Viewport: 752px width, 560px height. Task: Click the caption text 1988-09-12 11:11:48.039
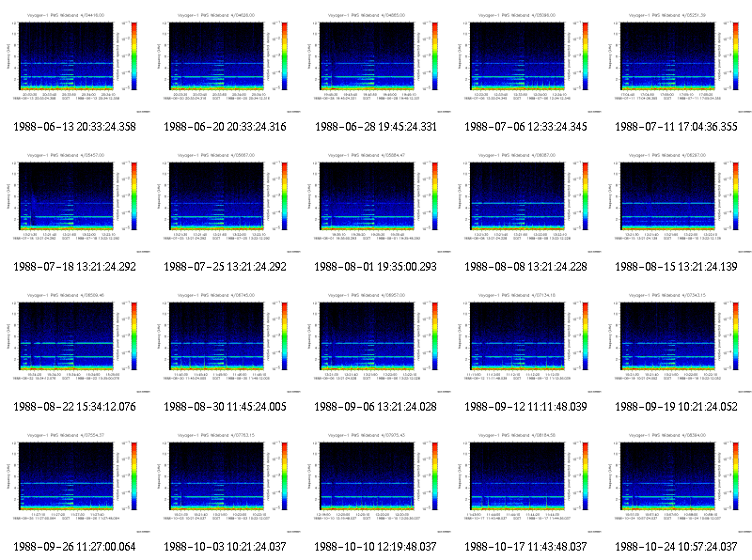point(525,407)
